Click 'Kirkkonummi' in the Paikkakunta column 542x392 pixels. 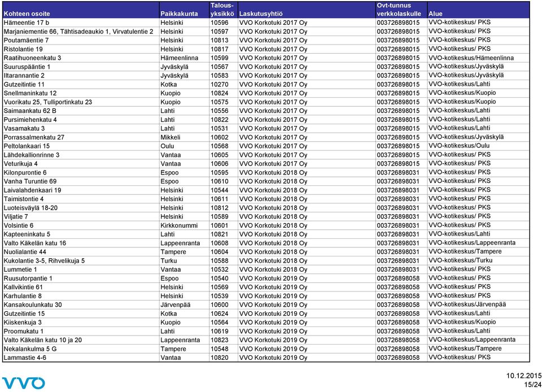click(179, 226)
